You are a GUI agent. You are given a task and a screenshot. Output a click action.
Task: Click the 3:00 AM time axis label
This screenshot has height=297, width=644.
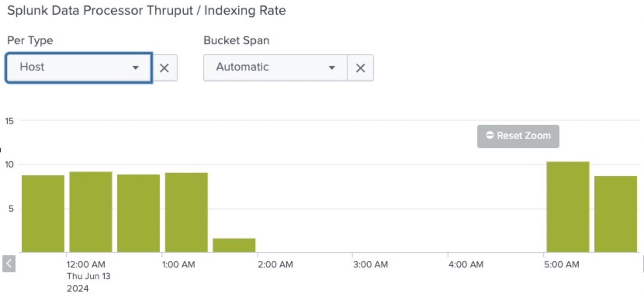click(x=370, y=264)
